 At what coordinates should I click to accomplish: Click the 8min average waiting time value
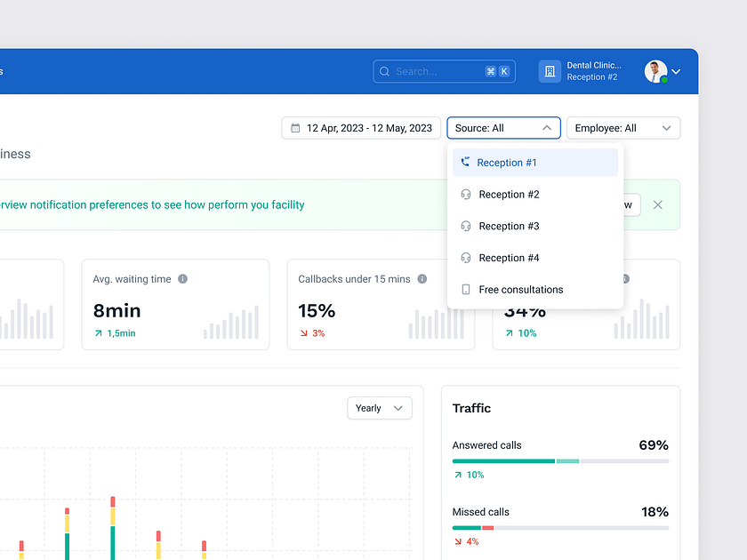coord(116,310)
